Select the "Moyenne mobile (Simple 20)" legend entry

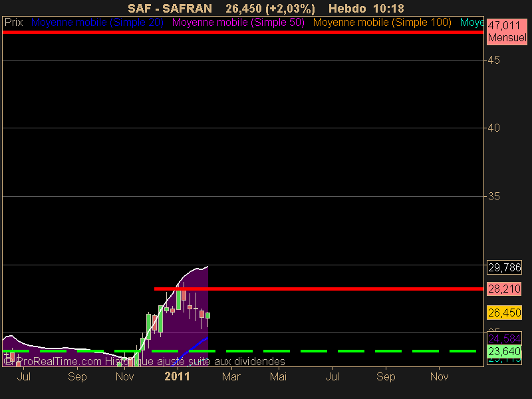tap(97, 23)
